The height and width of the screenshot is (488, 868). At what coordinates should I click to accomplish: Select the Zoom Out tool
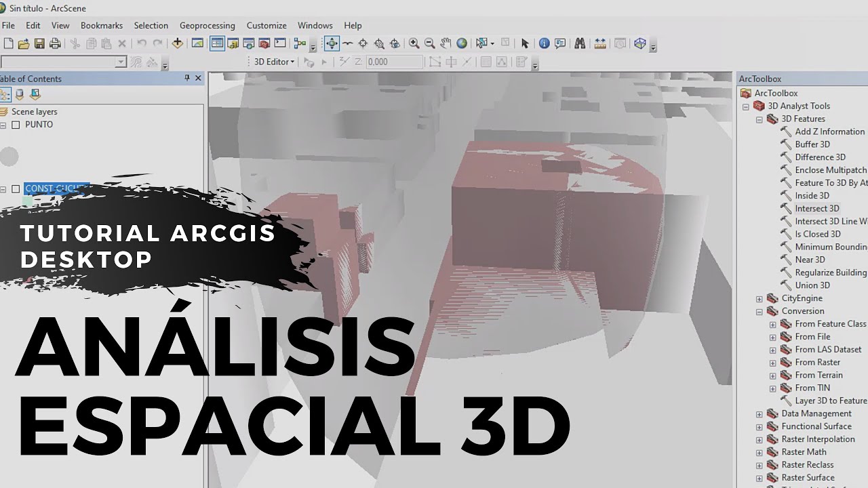430,43
